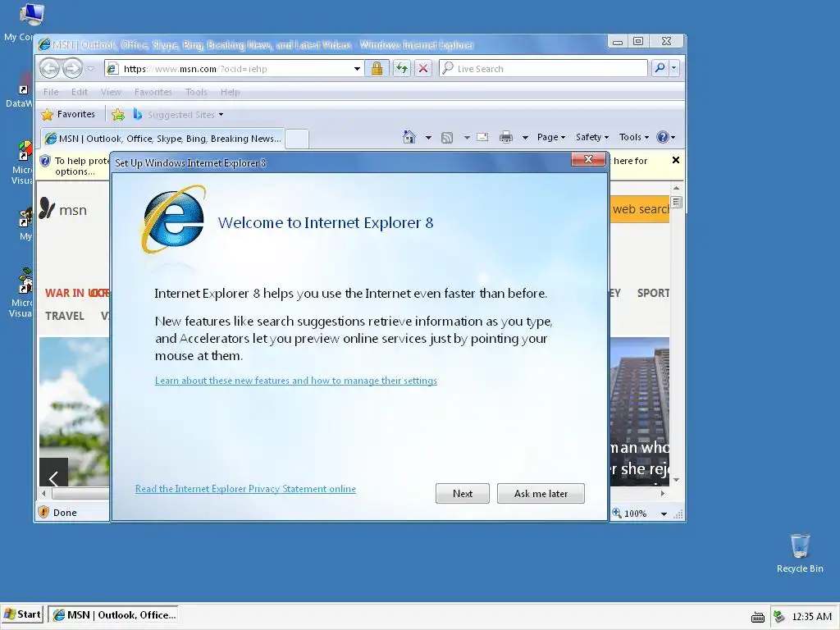The height and width of the screenshot is (630, 840).
Task: Open Learn about these new features link
Action: 295,381
